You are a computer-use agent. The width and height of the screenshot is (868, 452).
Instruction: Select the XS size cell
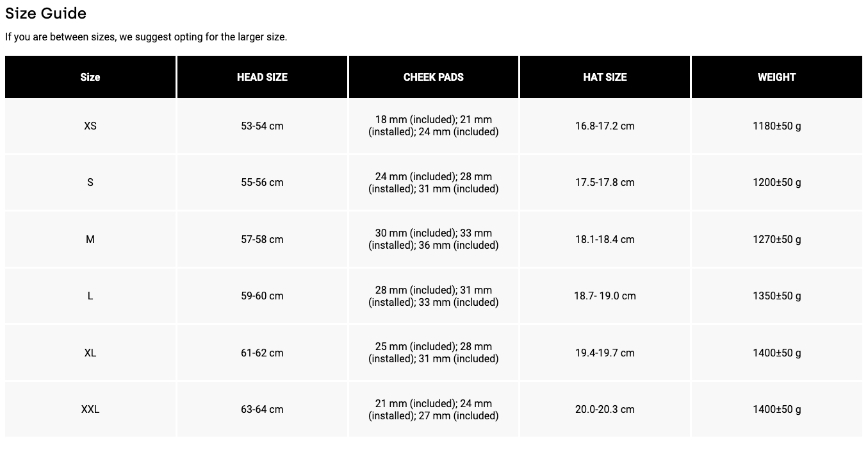[90, 126]
